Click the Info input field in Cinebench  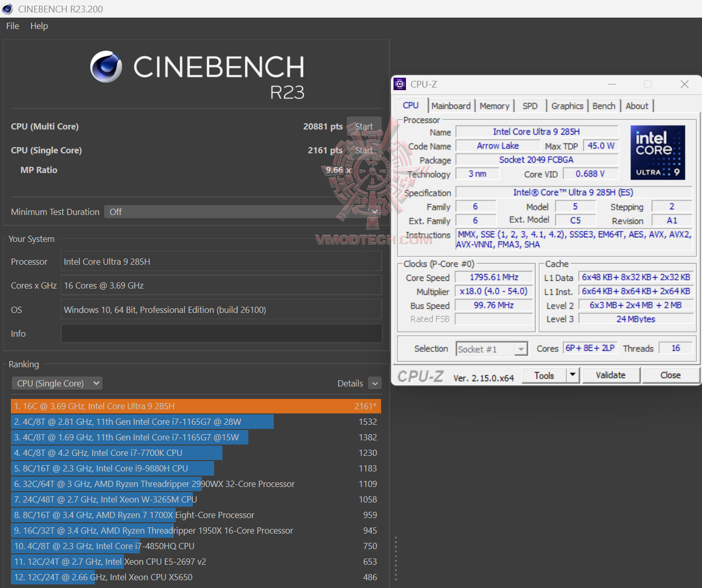tap(221, 334)
